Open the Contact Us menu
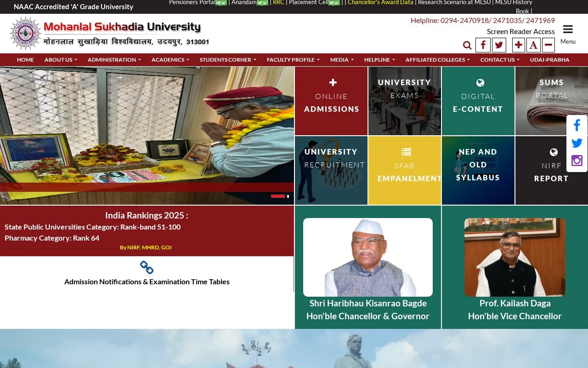The width and height of the screenshot is (588, 368). [500, 60]
